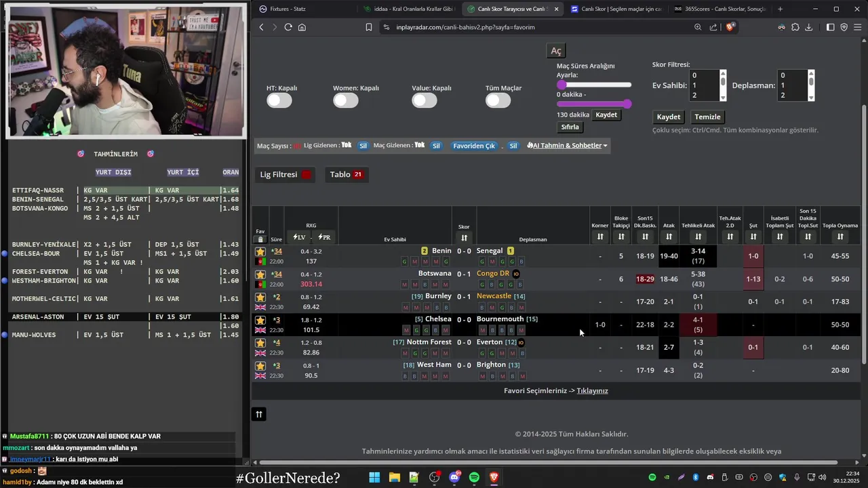
Task: Open Windows Start menu
Action: 374,477
